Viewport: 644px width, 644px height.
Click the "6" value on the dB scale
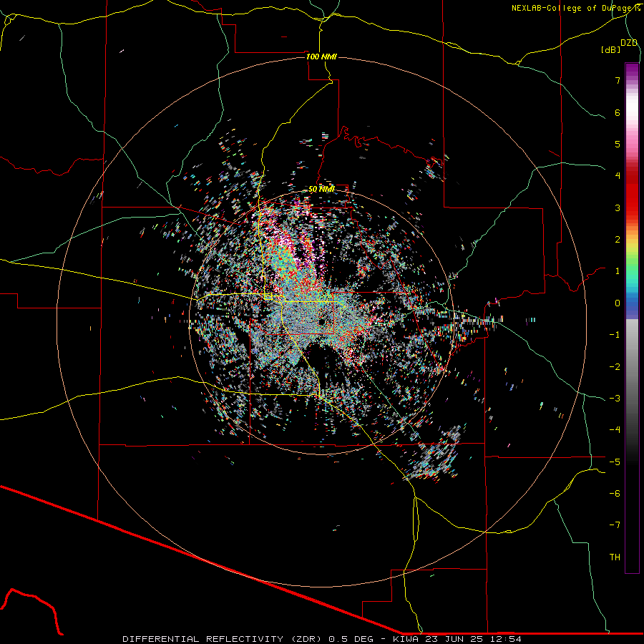pyautogui.click(x=618, y=112)
